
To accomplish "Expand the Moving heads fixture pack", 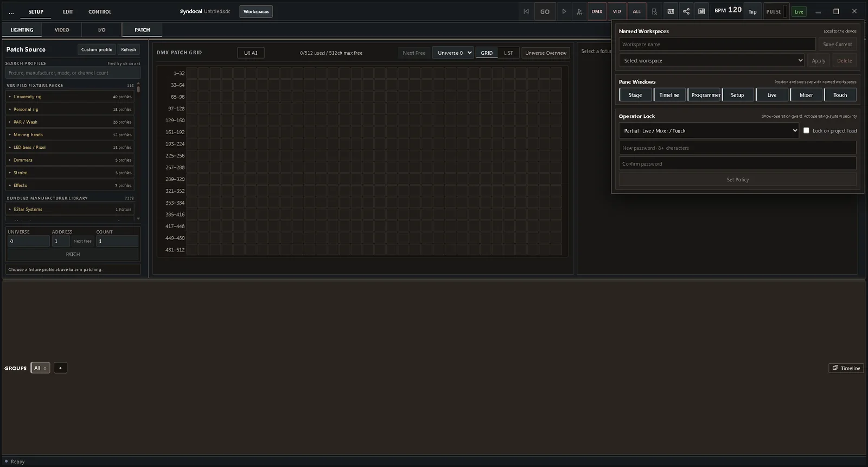I will pos(70,135).
